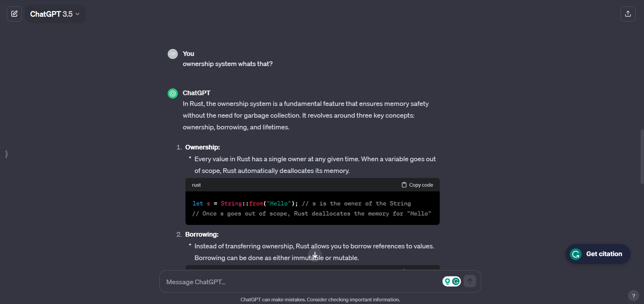The image size is (644, 304).
Task: Click the send message arrow icon
Action: pyautogui.click(x=470, y=281)
